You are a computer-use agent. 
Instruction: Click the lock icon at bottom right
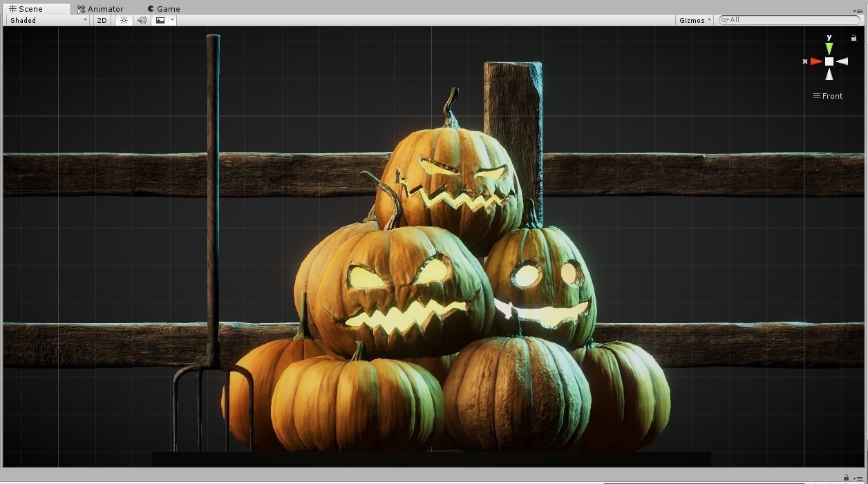(x=846, y=478)
